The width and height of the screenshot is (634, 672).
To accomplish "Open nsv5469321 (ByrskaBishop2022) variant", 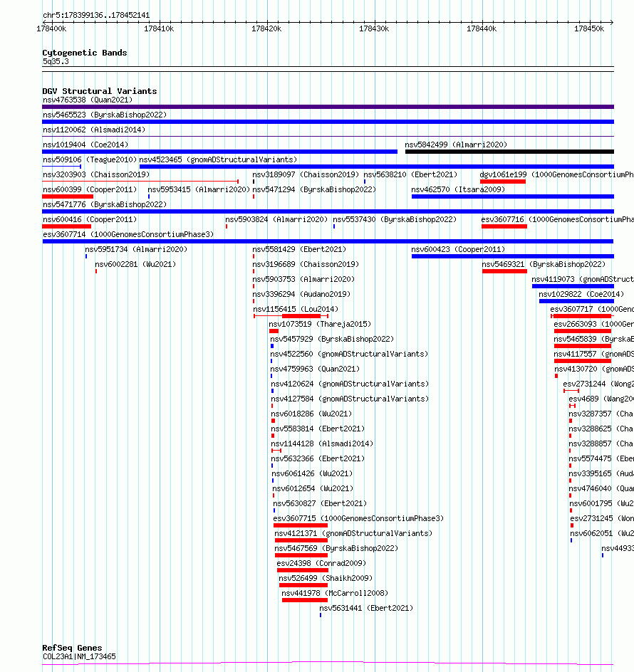I will pyautogui.click(x=544, y=264).
